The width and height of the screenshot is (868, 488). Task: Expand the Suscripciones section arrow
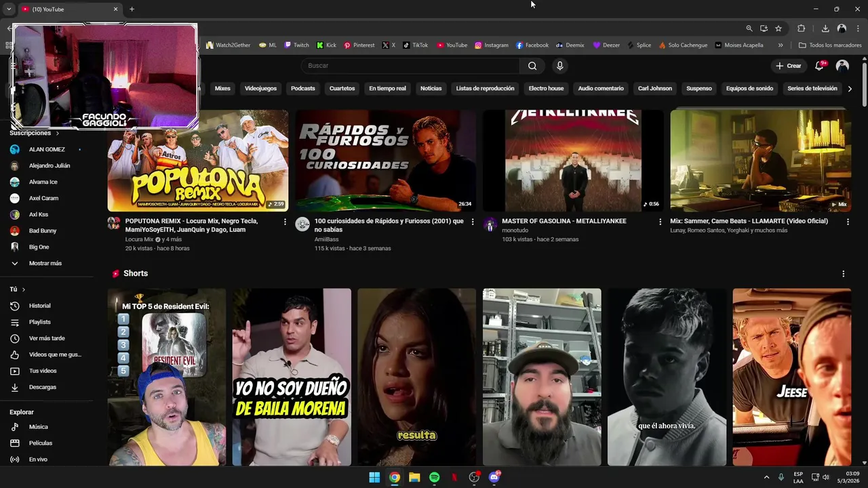[x=57, y=134]
